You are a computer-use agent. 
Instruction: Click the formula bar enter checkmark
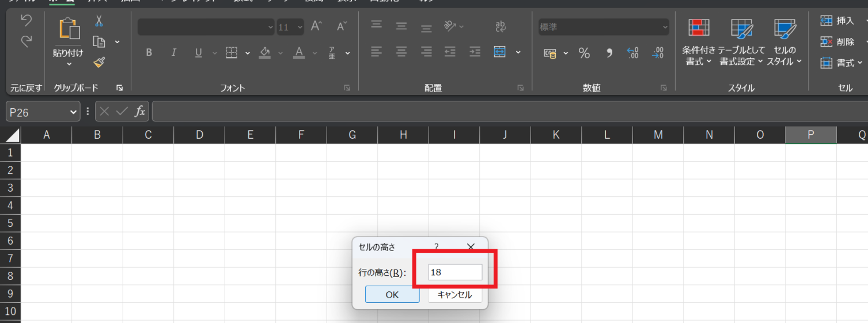[x=122, y=112]
